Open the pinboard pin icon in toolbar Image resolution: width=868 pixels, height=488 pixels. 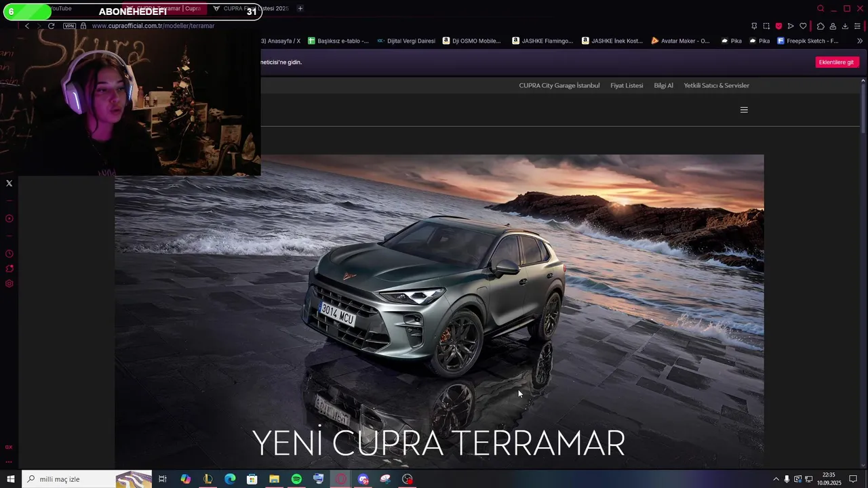pos(754,26)
